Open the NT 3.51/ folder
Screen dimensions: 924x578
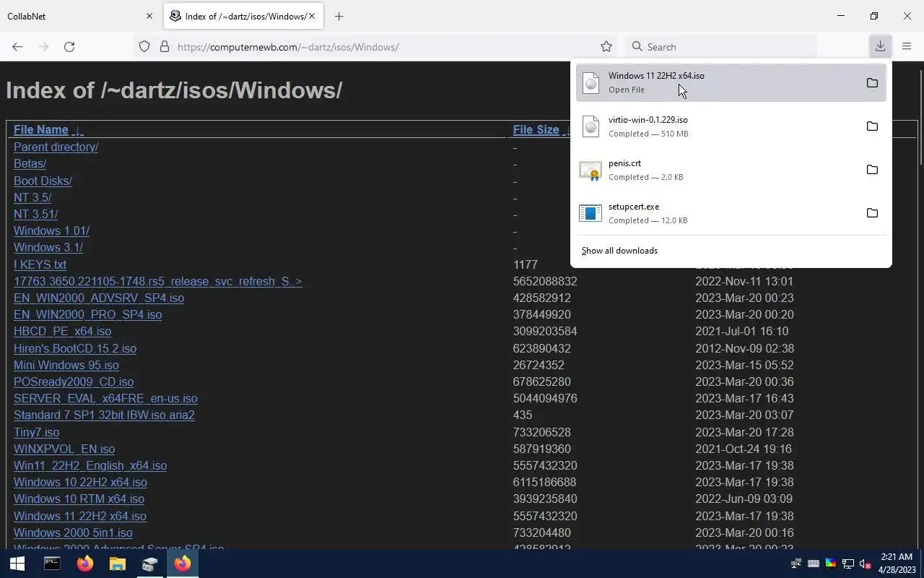pyautogui.click(x=35, y=214)
